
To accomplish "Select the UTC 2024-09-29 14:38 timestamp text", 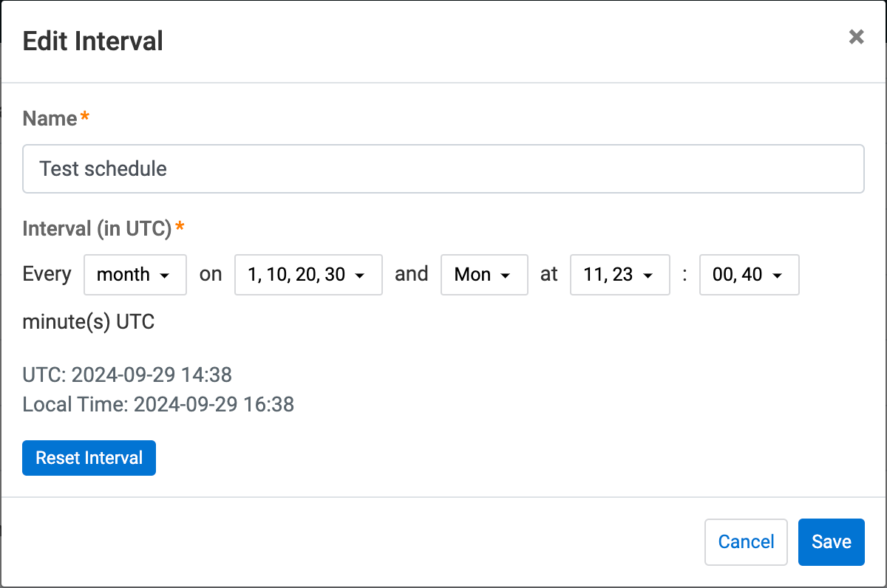I will coord(127,375).
